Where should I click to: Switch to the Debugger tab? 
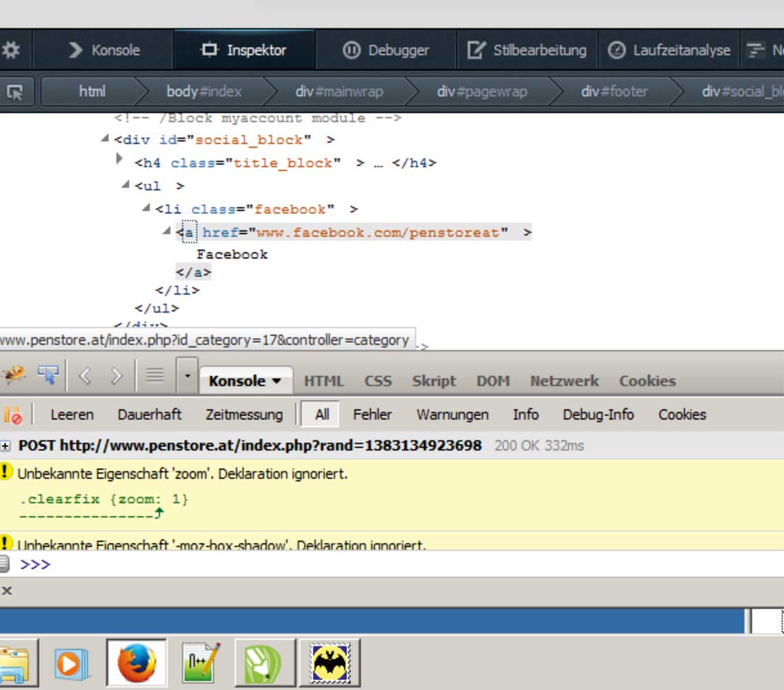click(386, 50)
